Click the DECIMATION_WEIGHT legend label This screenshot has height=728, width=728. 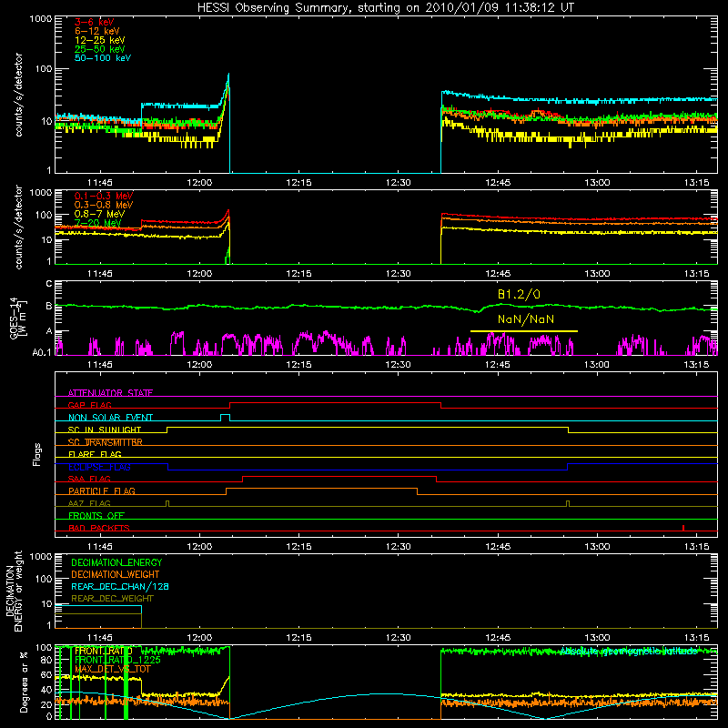116,574
